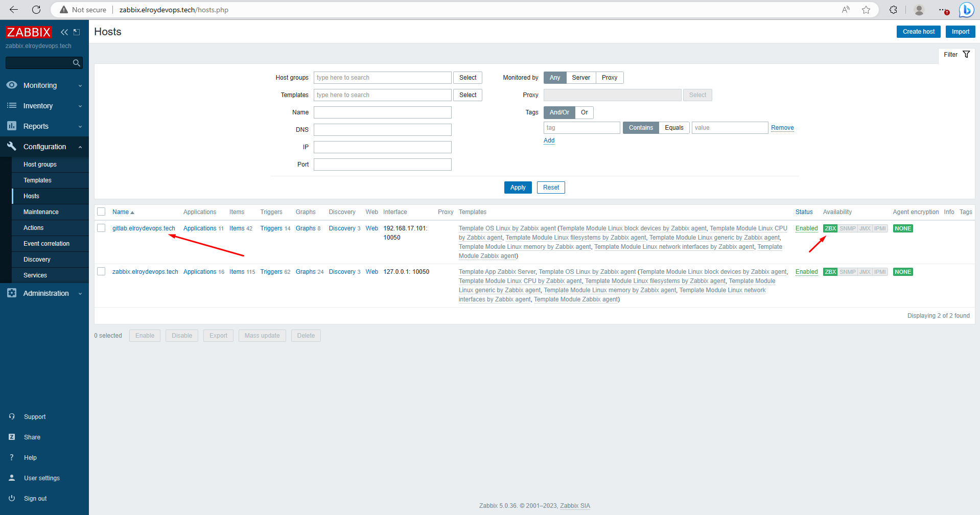Reload the page with refresh icon

36,10
